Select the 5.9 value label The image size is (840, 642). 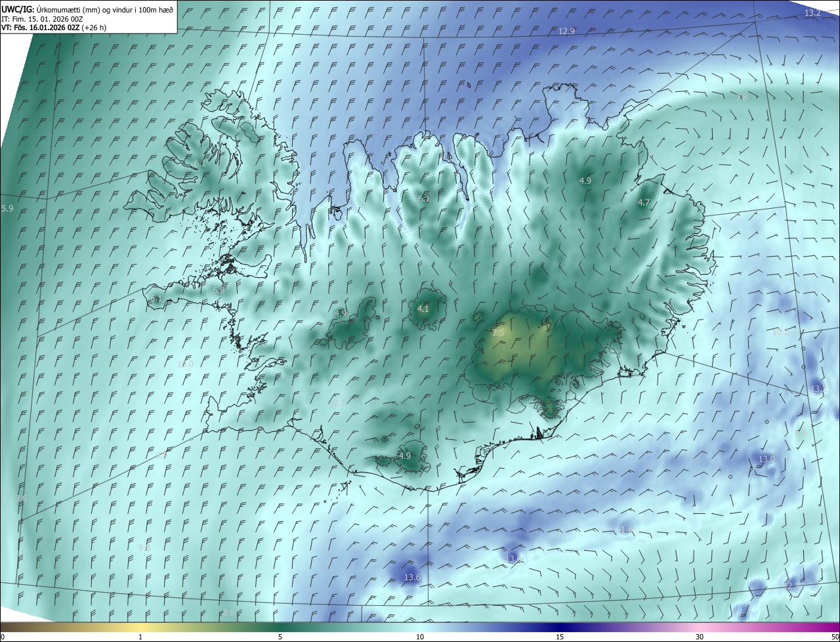pyautogui.click(x=8, y=208)
